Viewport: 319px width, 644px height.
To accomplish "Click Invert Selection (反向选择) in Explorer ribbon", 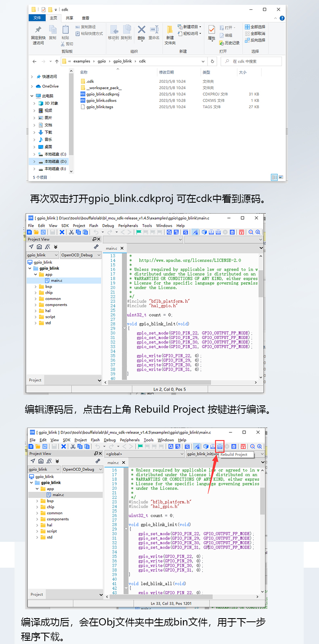I will click(255, 40).
